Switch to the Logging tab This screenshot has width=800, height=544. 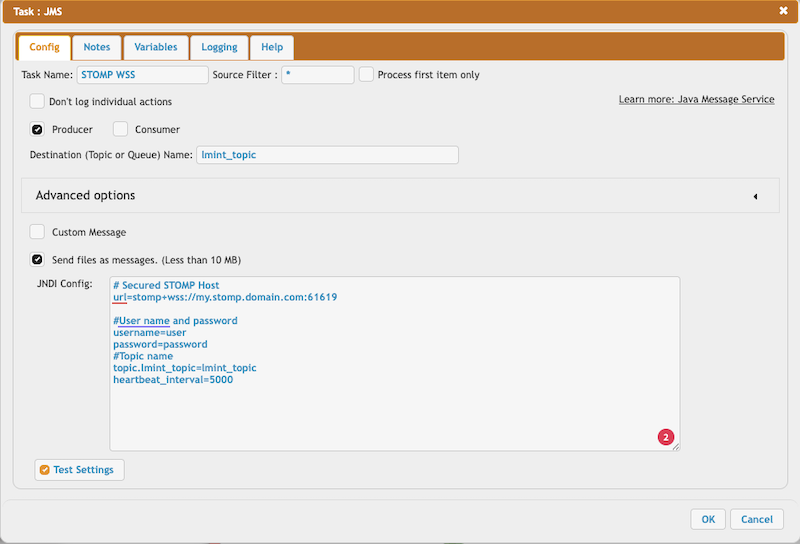pyautogui.click(x=219, y=47)
